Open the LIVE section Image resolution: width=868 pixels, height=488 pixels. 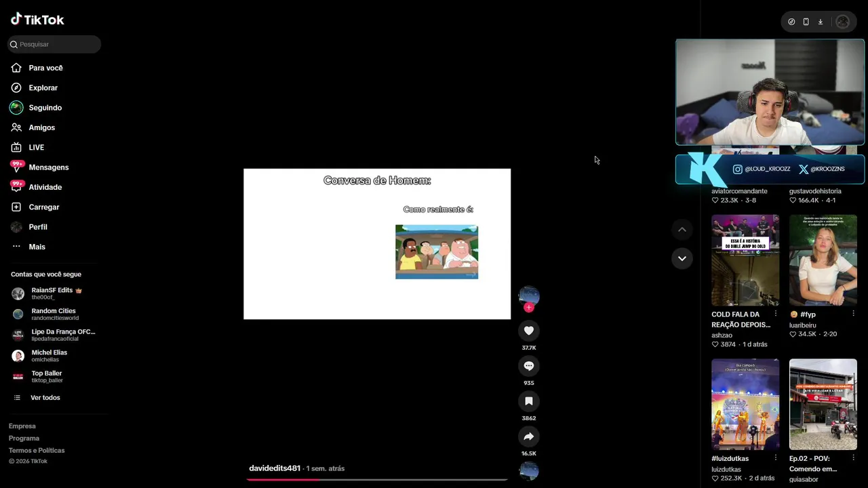[37, 147]
